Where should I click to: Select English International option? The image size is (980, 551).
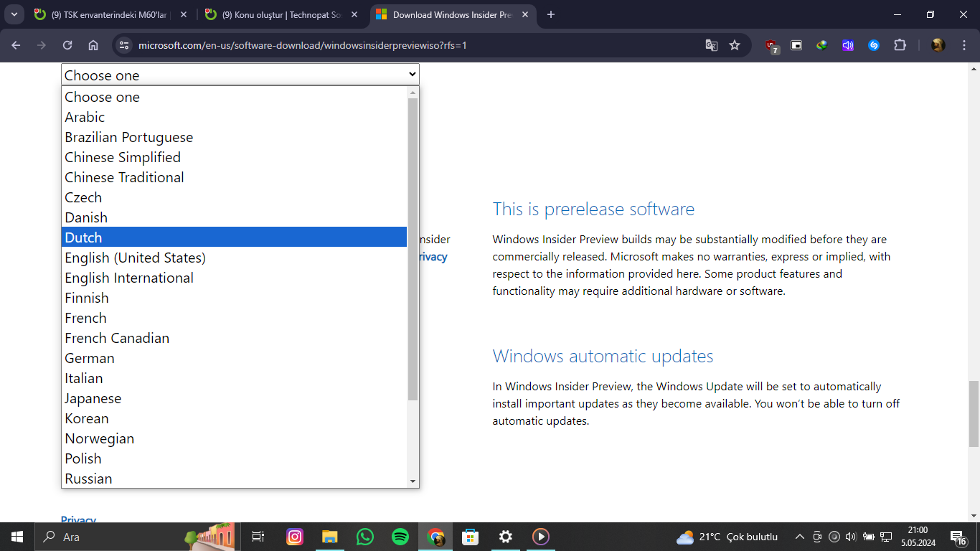tap(234, 278)
